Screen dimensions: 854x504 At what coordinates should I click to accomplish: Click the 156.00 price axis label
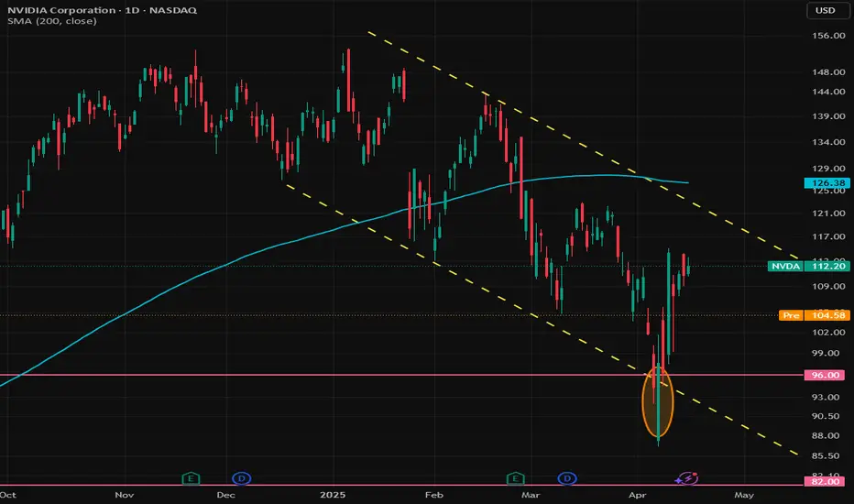click(x=828, y=36)
